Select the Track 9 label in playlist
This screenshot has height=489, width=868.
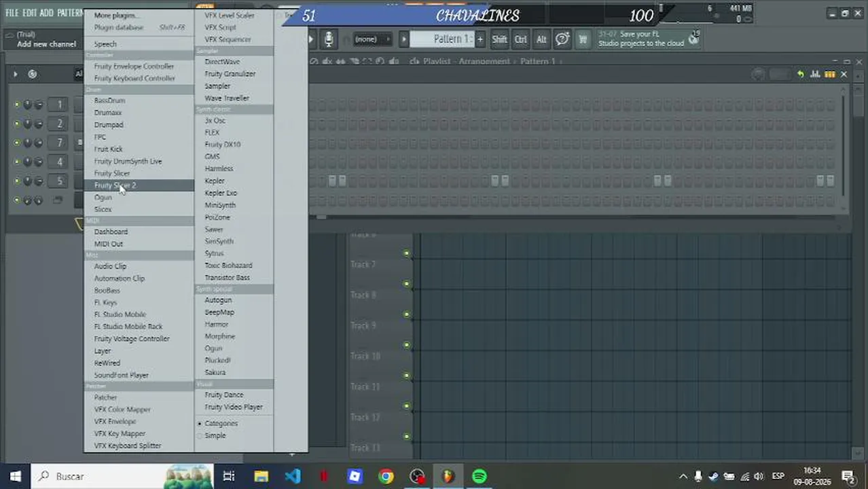(x=363, y=325)
